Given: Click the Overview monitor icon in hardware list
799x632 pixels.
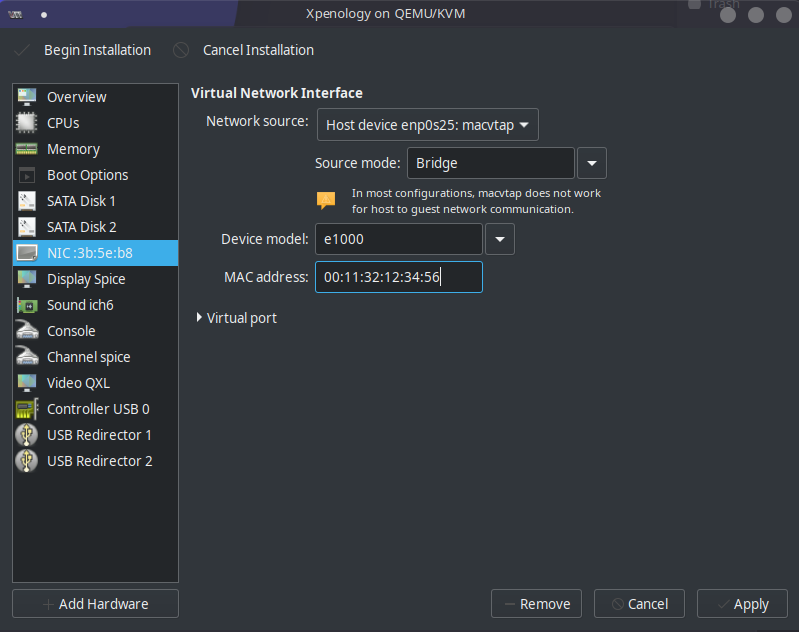Looking at the screenshot, I should coord(26,97).
